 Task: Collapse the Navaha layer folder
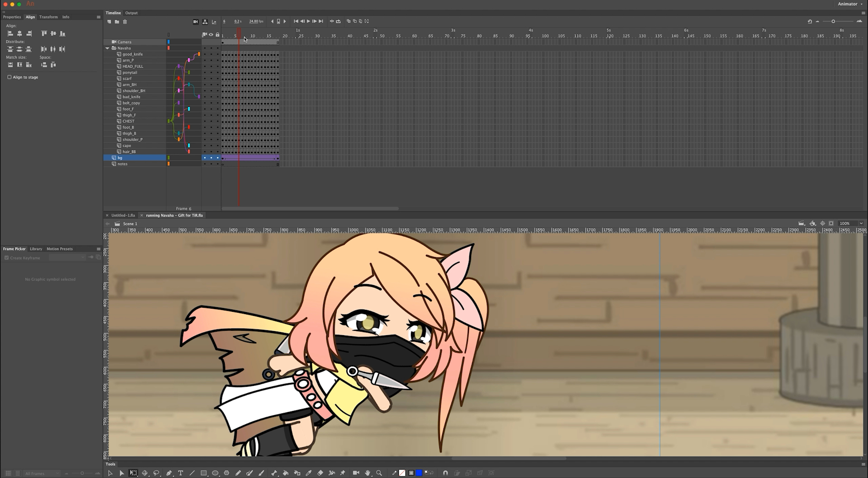tap(107, 48)
